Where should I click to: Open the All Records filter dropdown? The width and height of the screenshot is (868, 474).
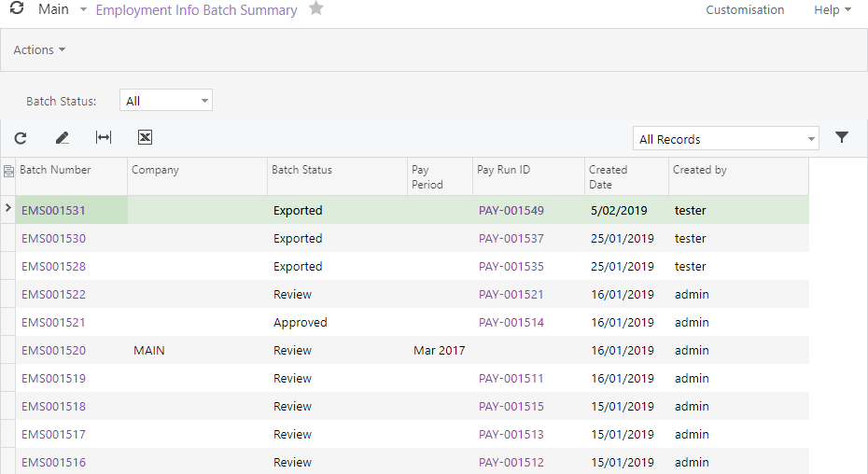tap(811, 139)
